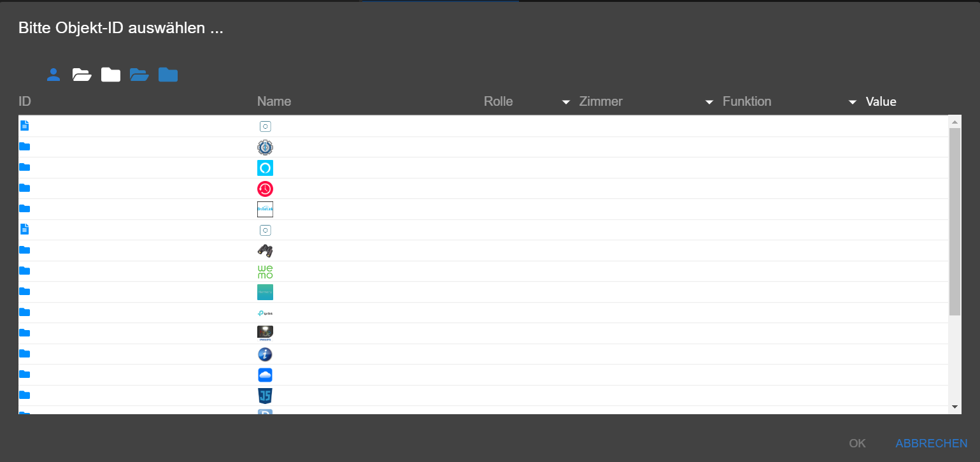
Task: Click the Name column header
Action: point(274,101)
